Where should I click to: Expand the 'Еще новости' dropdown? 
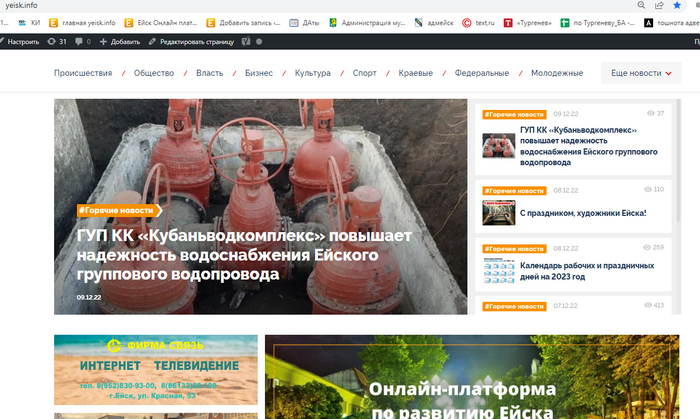pyautogui.click(x=641, y=73)
